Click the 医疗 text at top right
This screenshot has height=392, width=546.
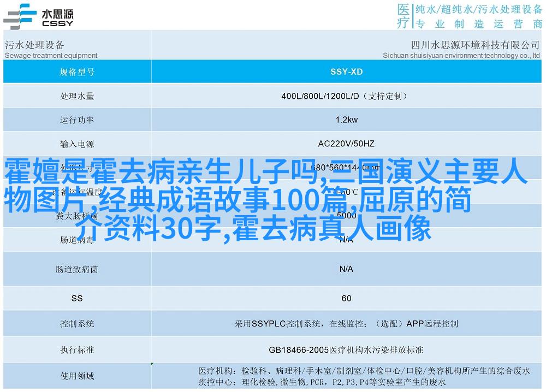click(403, 16)
